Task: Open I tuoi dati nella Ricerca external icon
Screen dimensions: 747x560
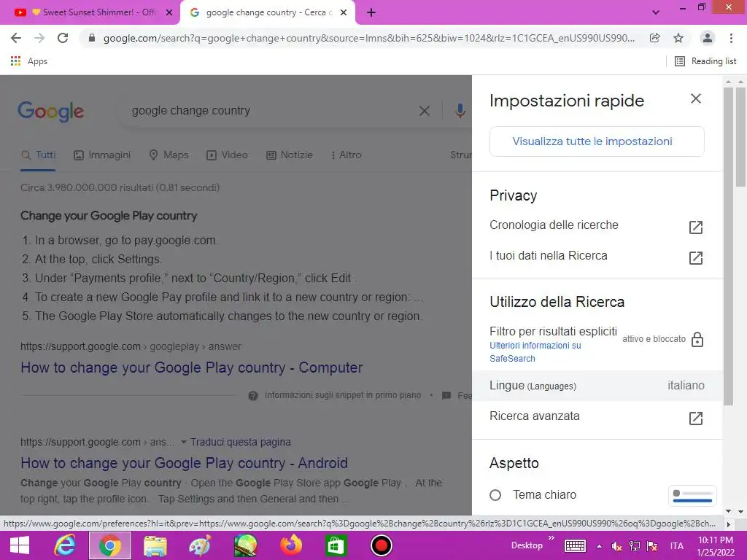Action: point(695,257)
